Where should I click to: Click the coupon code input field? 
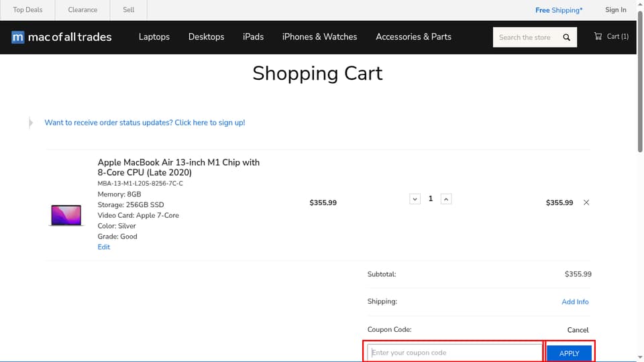pyautogui.click(x=455, y=353)
